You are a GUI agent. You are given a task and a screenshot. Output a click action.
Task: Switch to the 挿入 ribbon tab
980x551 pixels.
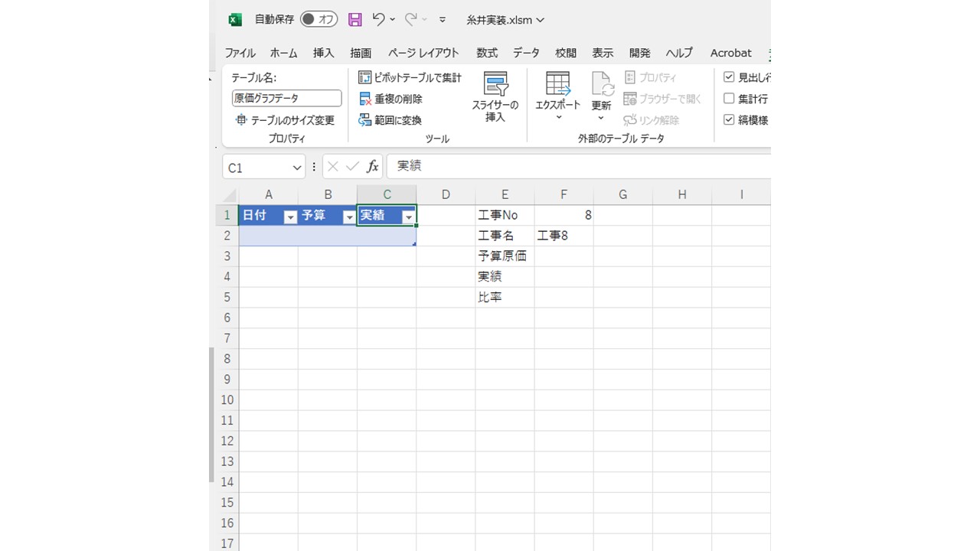(x=324, y=53)
